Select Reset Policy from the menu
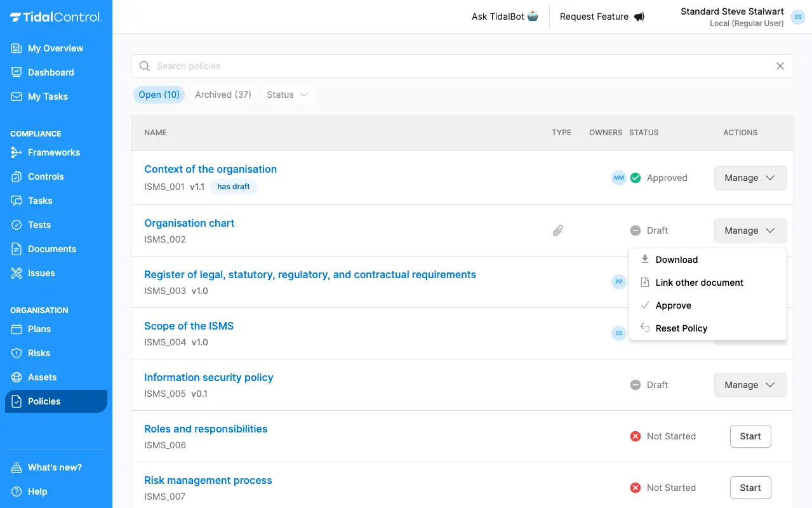Image resolution: width=812 pixels, height=508 pixels. [x=708, y=328]
